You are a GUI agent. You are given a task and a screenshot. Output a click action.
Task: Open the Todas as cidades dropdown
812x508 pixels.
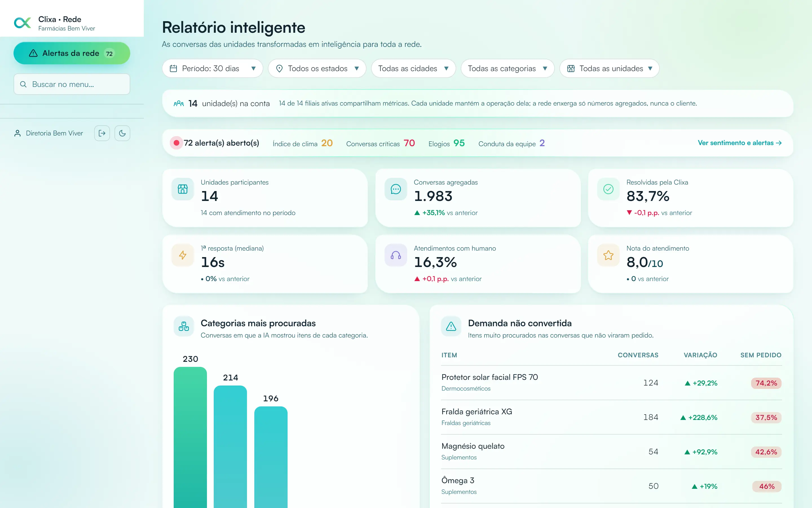pos(413,68)
